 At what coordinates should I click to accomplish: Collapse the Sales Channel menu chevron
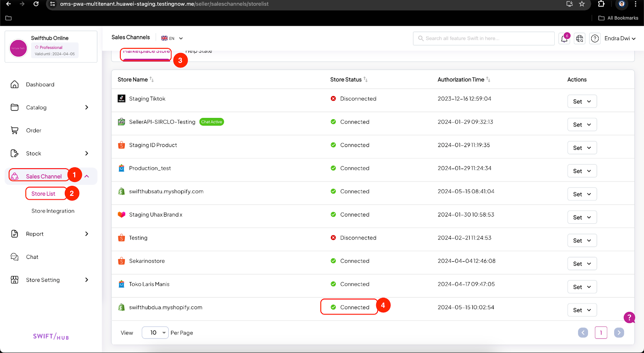coord(87,176)
